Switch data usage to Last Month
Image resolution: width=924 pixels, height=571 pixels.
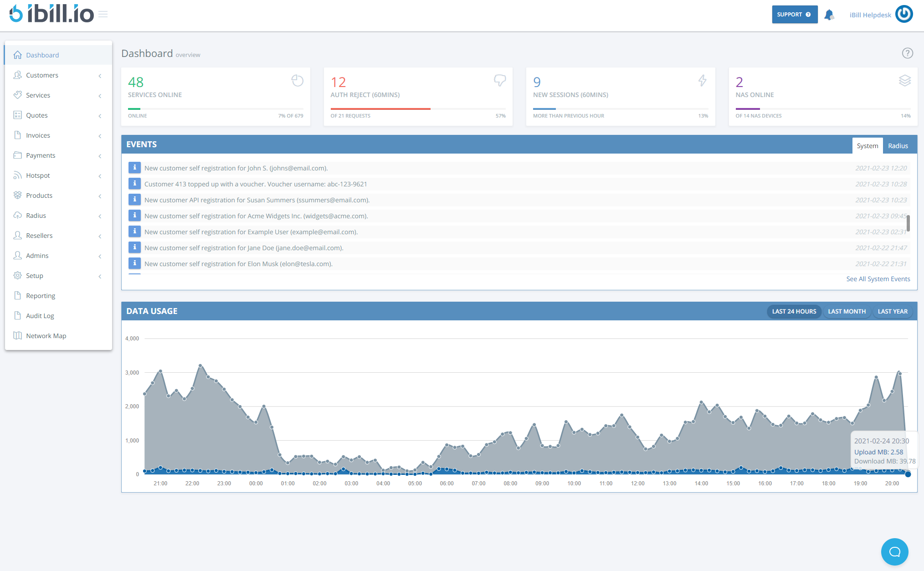point(847,311)
